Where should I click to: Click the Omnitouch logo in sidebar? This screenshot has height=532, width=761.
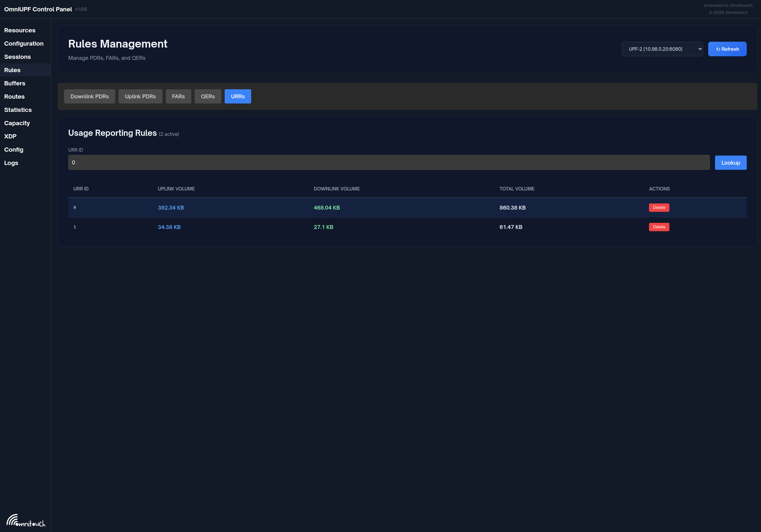[26, 520]
